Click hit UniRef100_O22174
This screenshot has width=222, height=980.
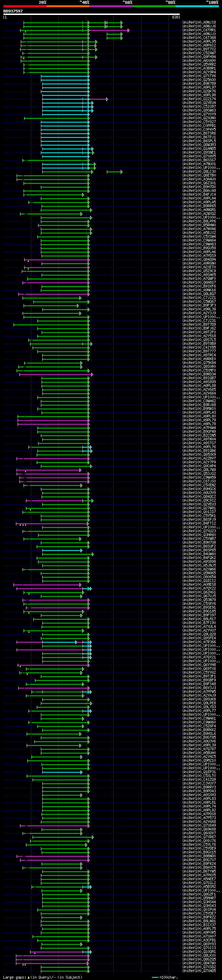pos(199,99)
